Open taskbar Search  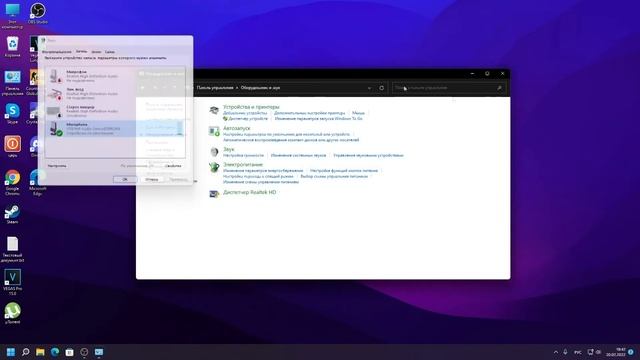(26, 352)
